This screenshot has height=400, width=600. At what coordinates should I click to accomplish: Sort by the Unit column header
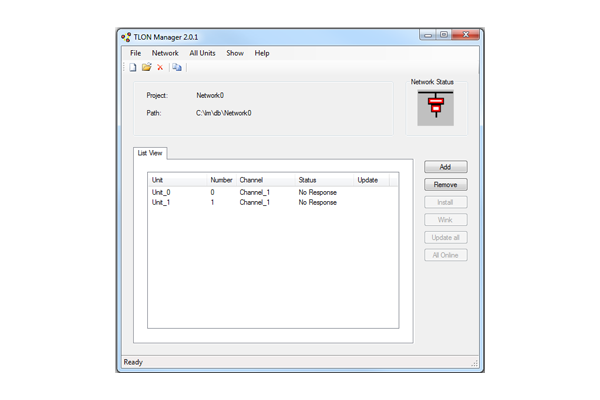177,180
